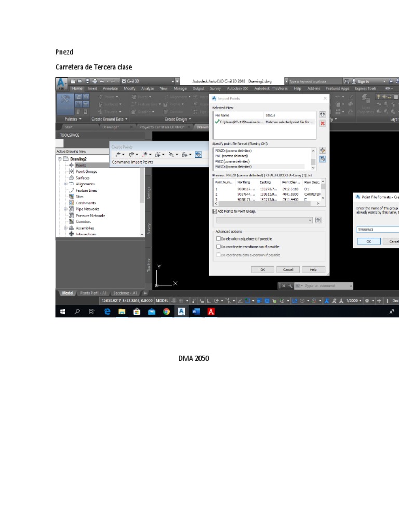The width and height of the screenshot is (399, 532).
Task: Click the Import Points icon in Create Points
Action: (x=198, y=155)
